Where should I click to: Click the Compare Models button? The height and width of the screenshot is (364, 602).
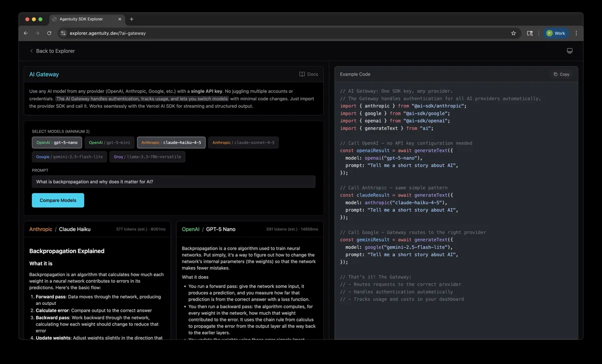[58, 200]
